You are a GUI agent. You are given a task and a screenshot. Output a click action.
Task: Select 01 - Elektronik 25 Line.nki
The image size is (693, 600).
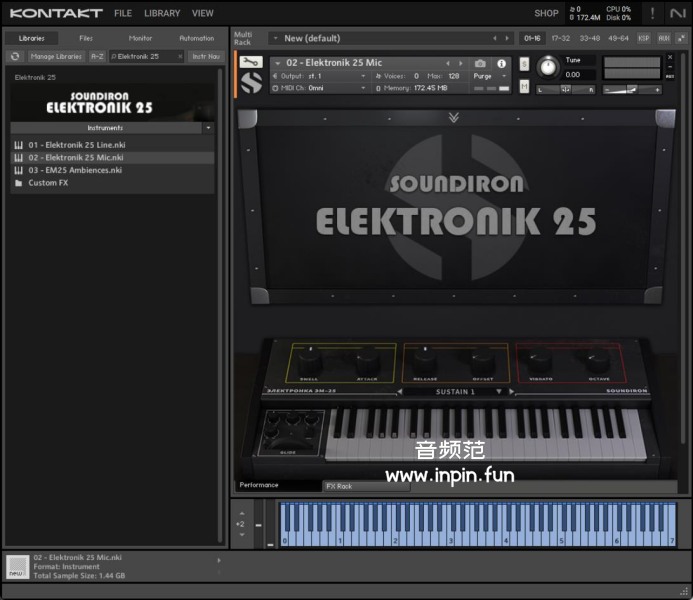click(76, 145)
